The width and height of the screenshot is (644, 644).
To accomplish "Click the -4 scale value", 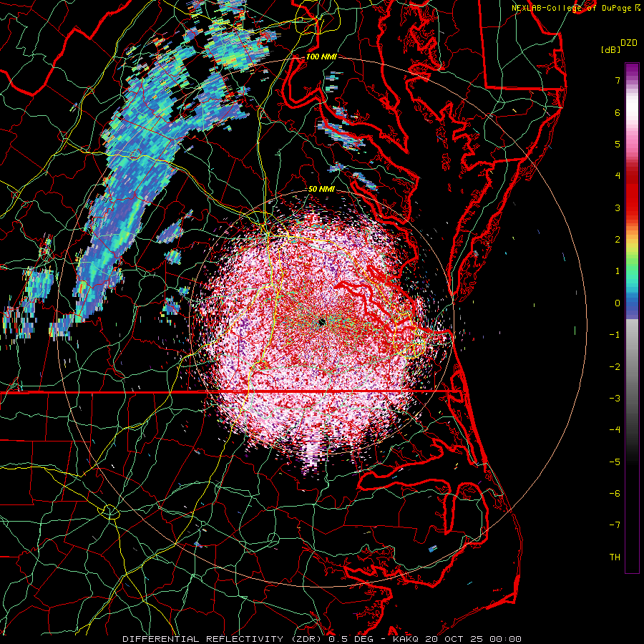I will pyautogui.click(x=615, y=430).
